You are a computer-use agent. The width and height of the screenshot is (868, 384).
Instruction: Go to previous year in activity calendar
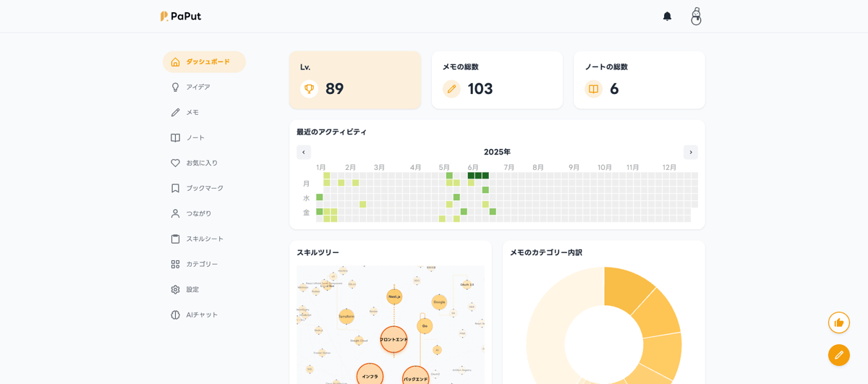coord(304,152)
